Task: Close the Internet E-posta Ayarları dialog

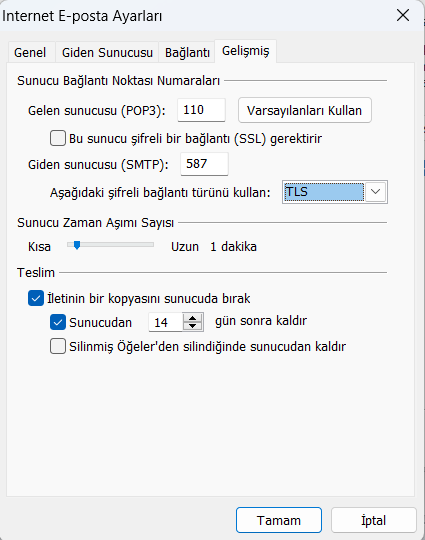Action: pos(403,15)
